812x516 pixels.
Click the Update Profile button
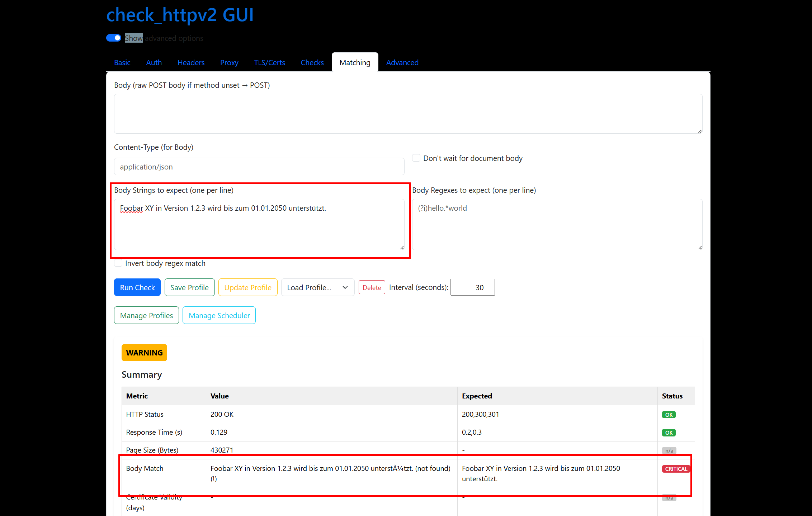(247, 287)
